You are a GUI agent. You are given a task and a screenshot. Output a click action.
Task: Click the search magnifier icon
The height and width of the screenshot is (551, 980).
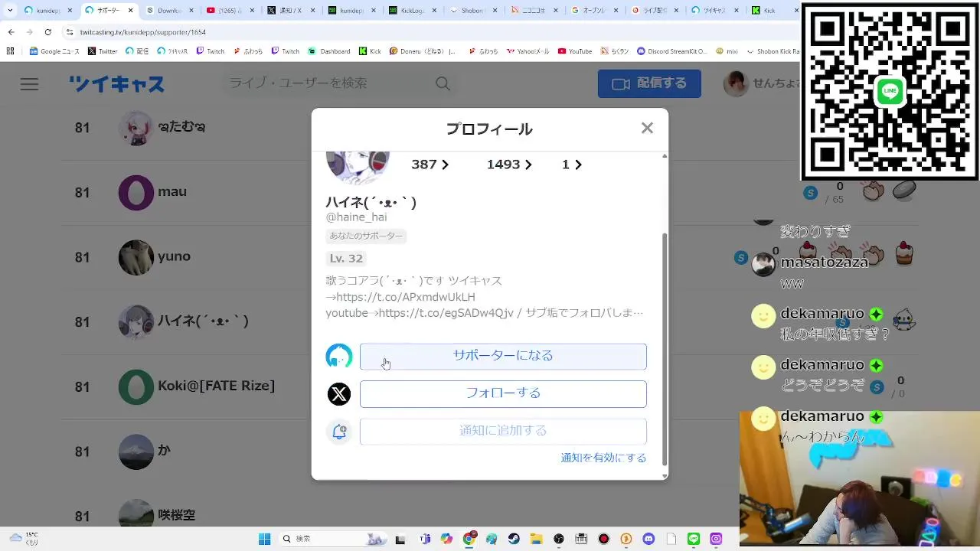(443, 84)
